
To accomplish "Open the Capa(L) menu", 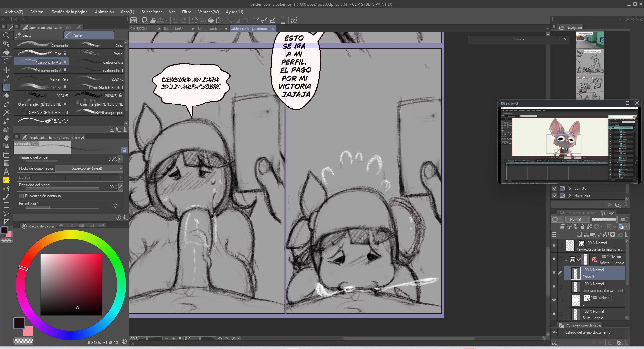I will click(127, 12).
